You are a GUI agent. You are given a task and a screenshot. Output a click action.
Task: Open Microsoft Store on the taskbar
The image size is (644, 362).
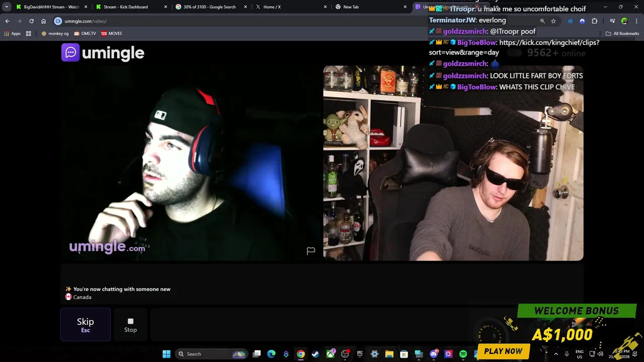(x=404, y=354)
